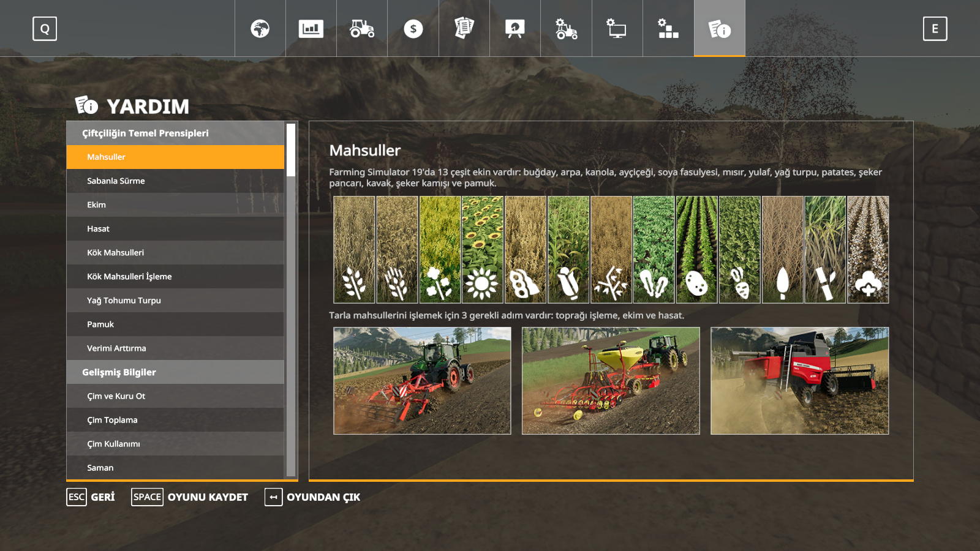
Task: Click the cotton crop image
Action: (x=868, y=250)
